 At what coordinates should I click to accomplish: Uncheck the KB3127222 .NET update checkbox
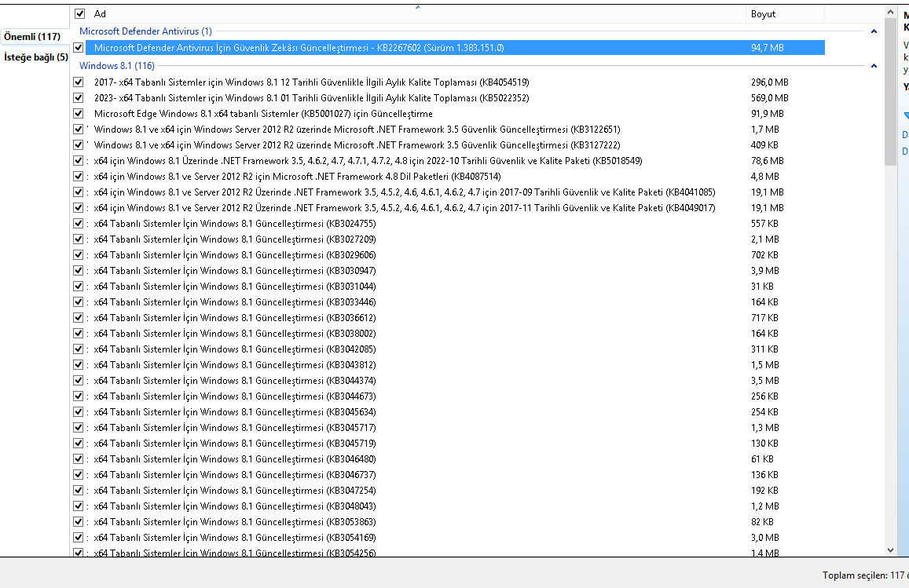79,144
